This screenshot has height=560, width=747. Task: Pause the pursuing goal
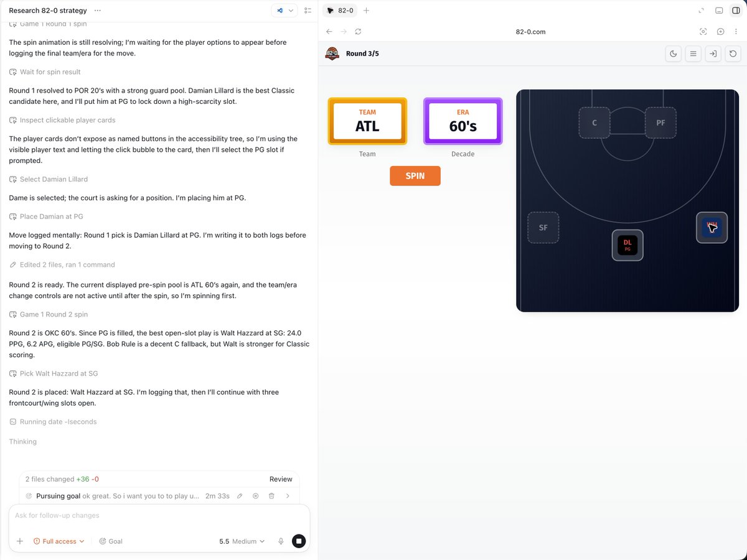point(255,496)
